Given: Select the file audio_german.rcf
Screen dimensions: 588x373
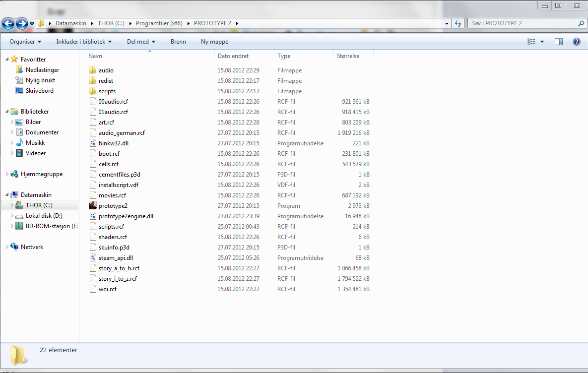Looking at the screenshot, I should [x=122, y=133].
